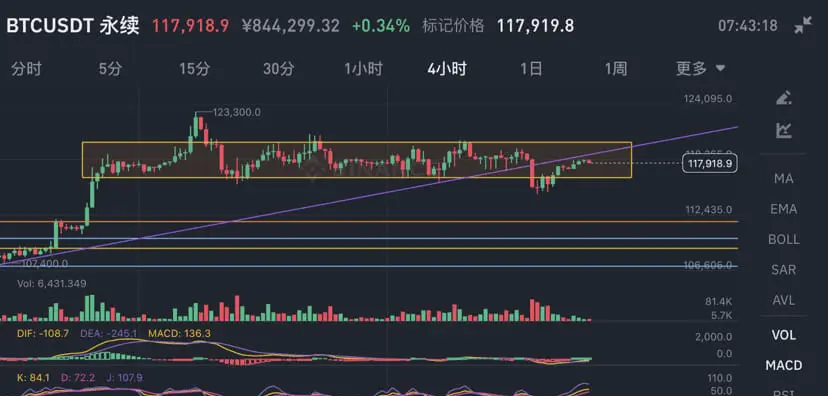Click the K: 84.1 value
Image resolution: width=828 pixels, height=396 pixels.
pos(33,378)
